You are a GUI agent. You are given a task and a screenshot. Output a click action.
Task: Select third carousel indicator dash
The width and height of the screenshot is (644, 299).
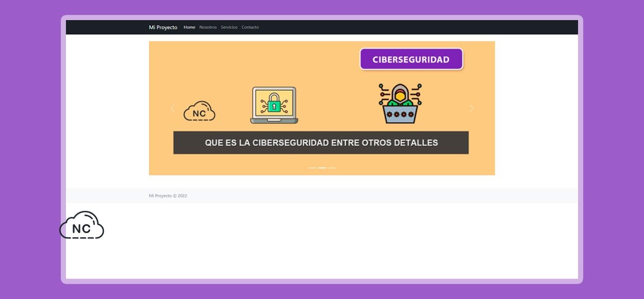point(332,168)
